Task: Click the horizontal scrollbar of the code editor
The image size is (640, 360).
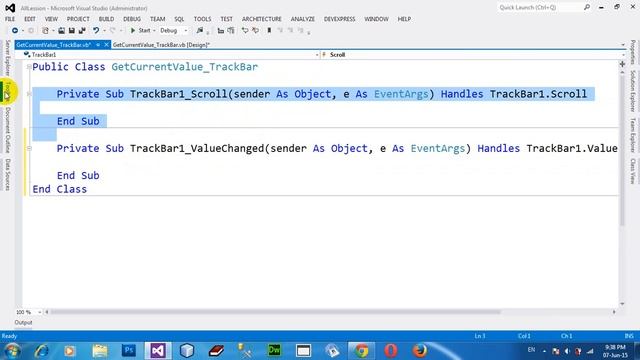Action: [x=276, y=312]
